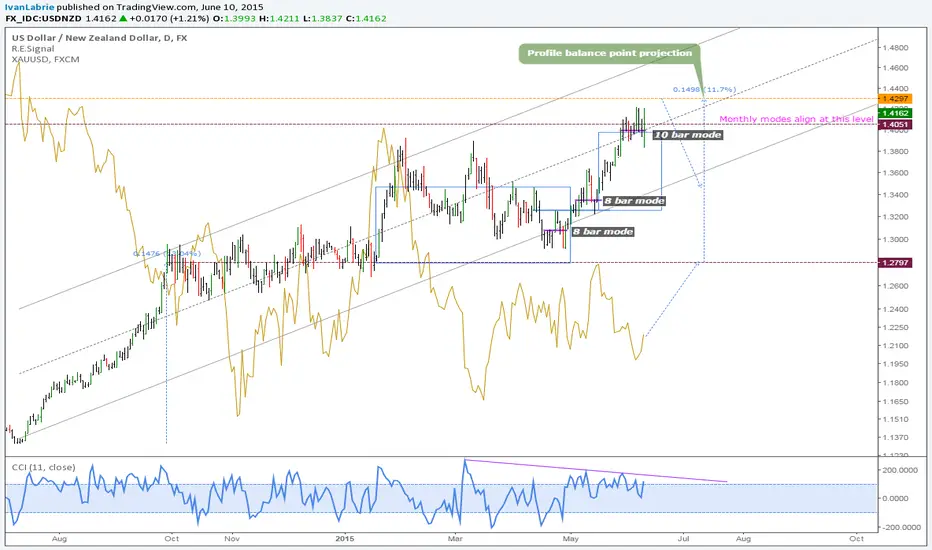Click the Profile balance point projection callout
Viewport: 932px width, 550px height.
(x=609, y=54)
